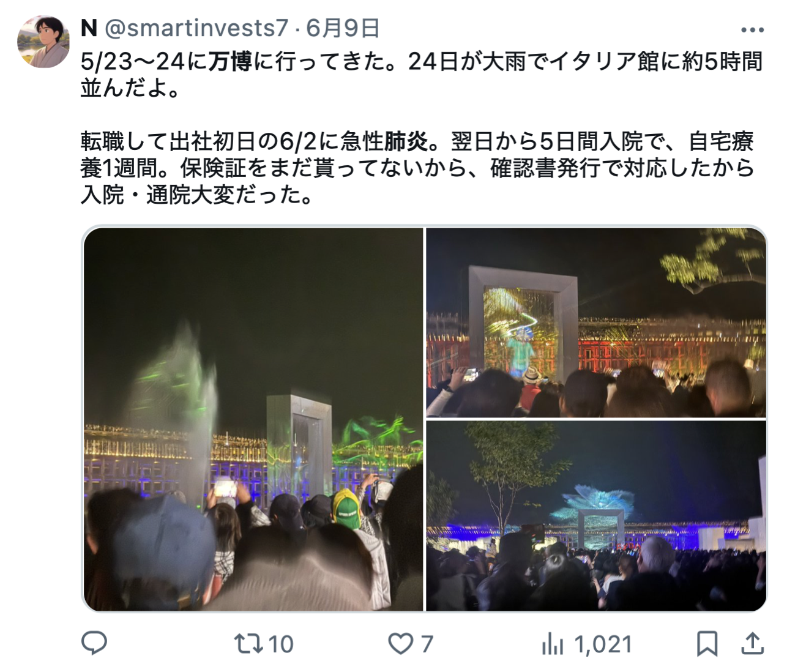Bookmark this tweet
This screenshot has width=787, height=672.
click(707, 644)
